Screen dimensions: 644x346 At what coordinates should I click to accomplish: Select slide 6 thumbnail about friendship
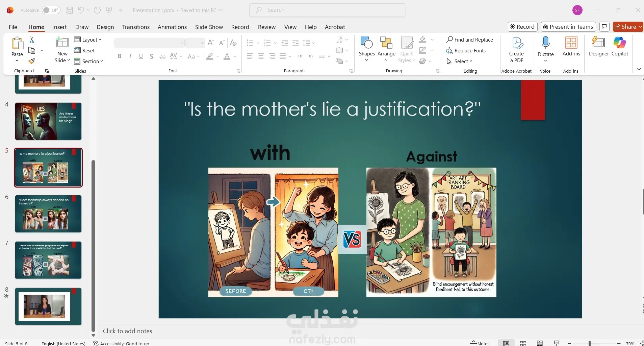48,214
